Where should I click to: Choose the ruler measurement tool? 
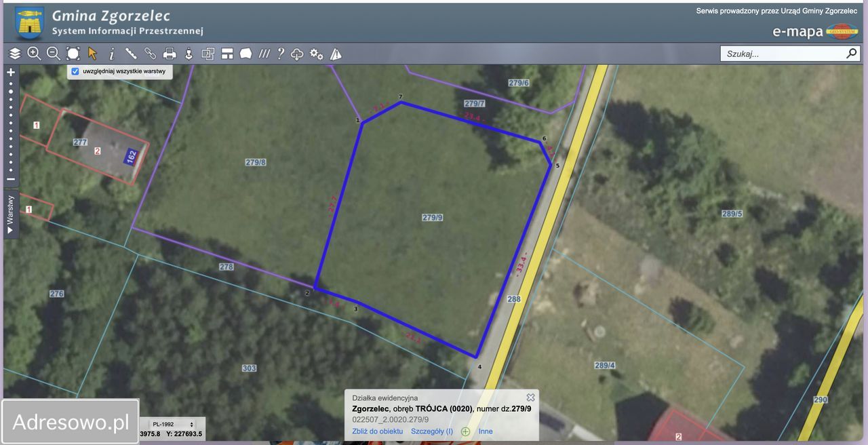pyautogui.click(x=131, y=54)
